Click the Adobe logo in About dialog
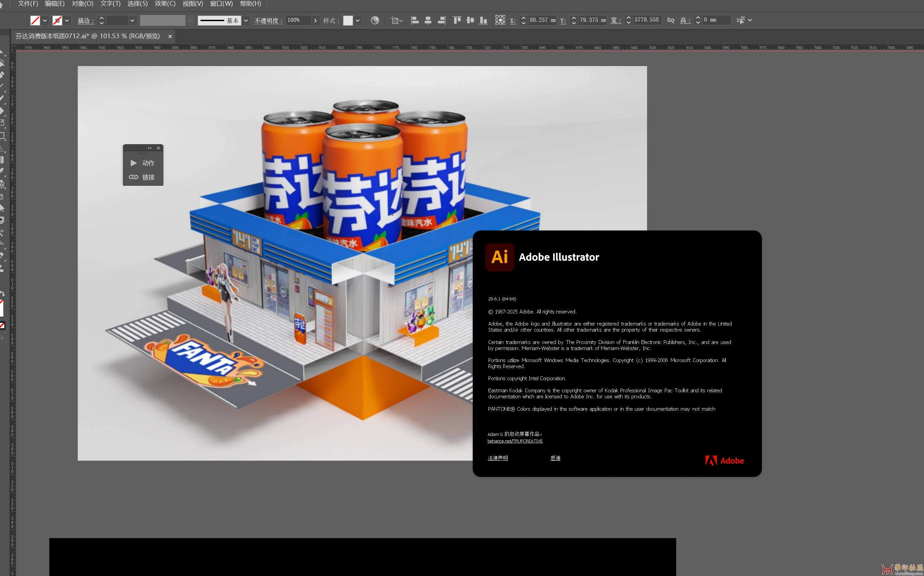This screenshot has width=924, height=576. 725,461
